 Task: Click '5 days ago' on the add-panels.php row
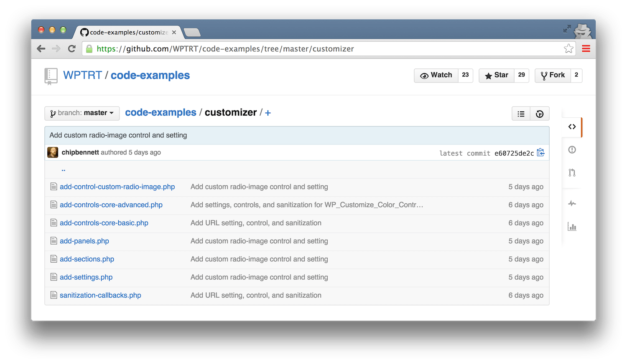pos(526,241)
